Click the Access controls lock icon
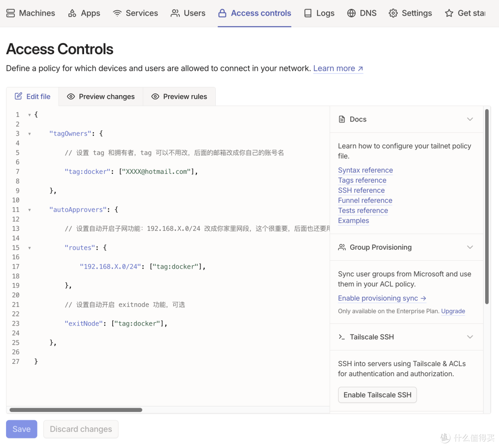Screen dimensions: 499x448 [222, 13]
